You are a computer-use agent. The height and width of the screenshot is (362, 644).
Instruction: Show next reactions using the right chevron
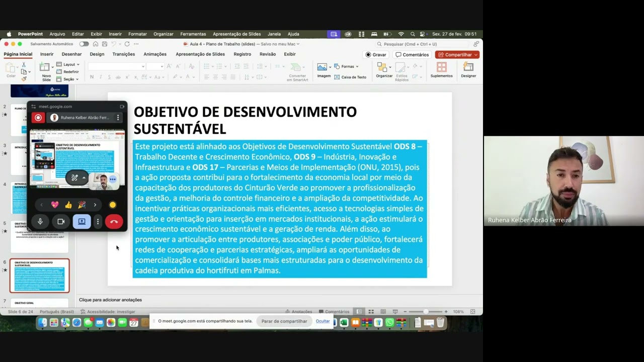coord(95,205)
